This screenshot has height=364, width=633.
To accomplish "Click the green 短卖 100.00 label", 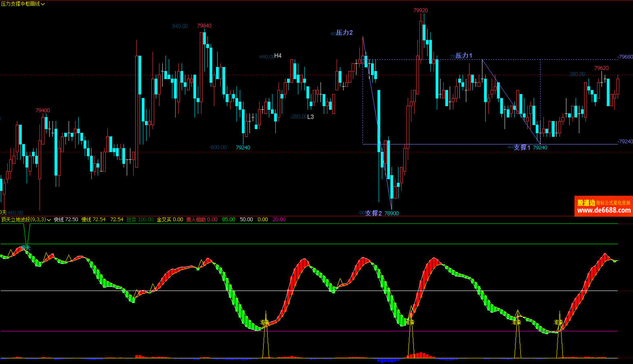I will coord(140,220).
